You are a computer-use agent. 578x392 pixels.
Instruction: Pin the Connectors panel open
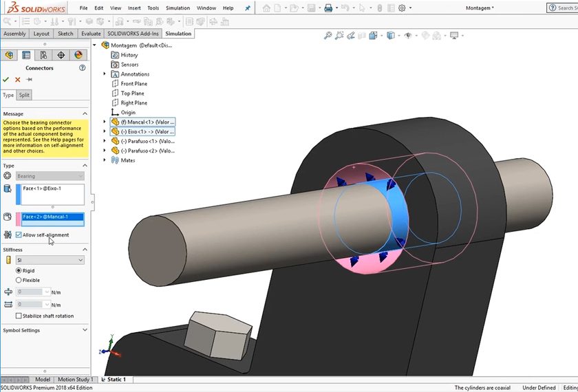pos(29,80)
